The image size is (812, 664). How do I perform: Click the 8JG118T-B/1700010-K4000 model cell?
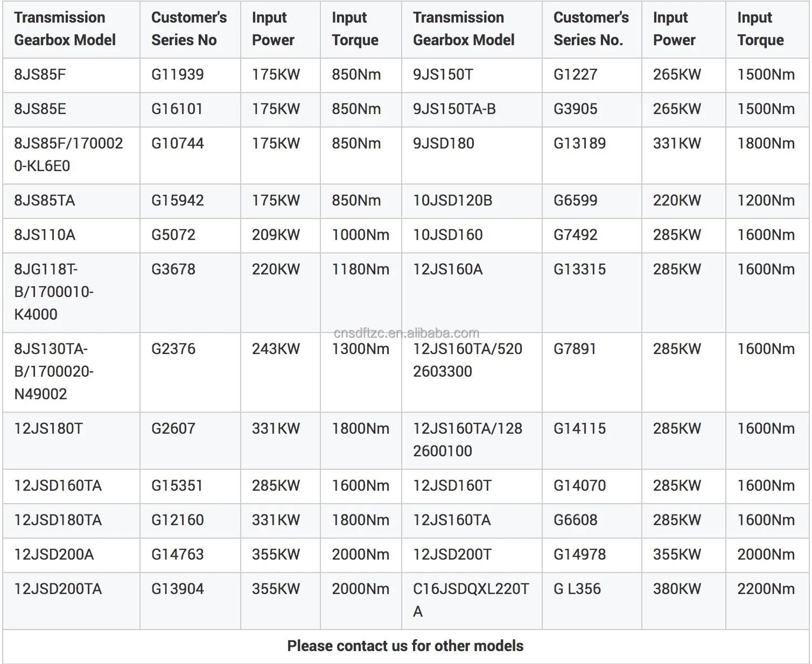[54, 292]
